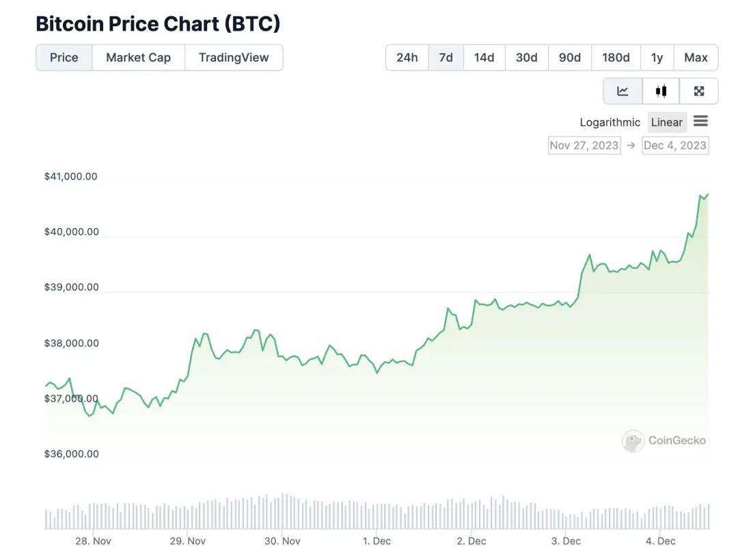Toggle Logarithmic scale option
The image size is (738, 560).
click(x=610, y=122)
